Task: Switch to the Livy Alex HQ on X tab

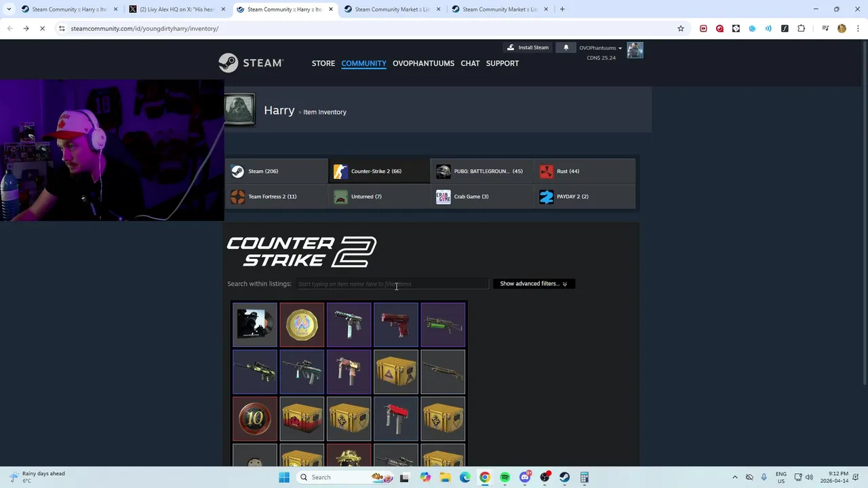Action: [178, 9]
